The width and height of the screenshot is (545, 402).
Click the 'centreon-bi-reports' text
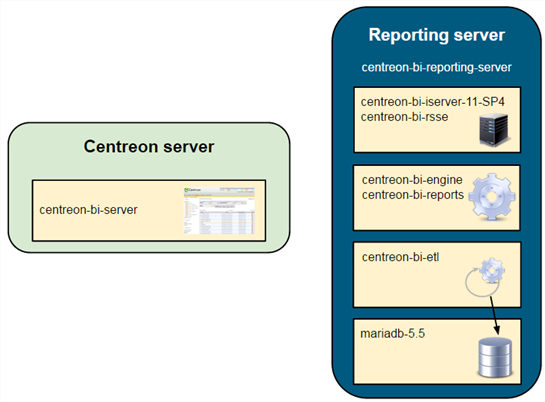413,195
